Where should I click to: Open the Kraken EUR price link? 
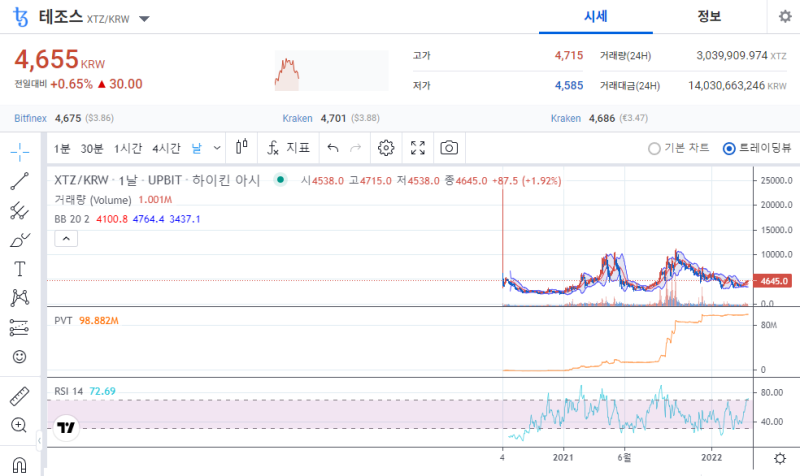pos(565,118)
